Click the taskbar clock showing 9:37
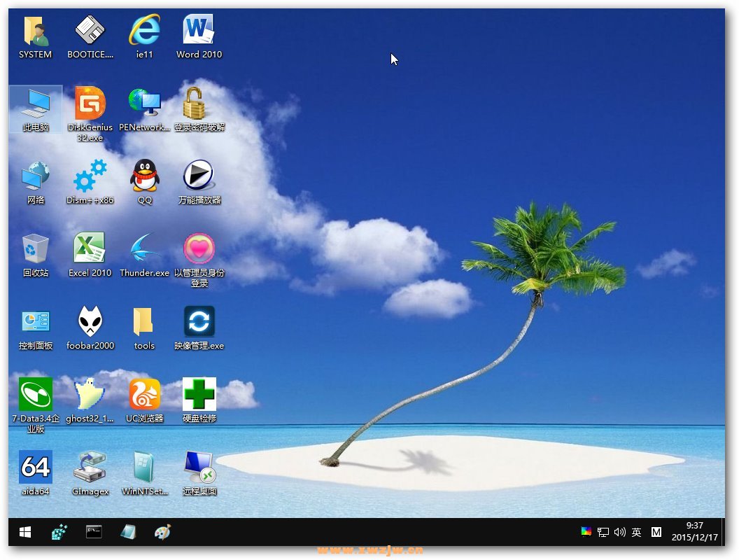This screenshot has height=560, width=739. tap(695, 531)
